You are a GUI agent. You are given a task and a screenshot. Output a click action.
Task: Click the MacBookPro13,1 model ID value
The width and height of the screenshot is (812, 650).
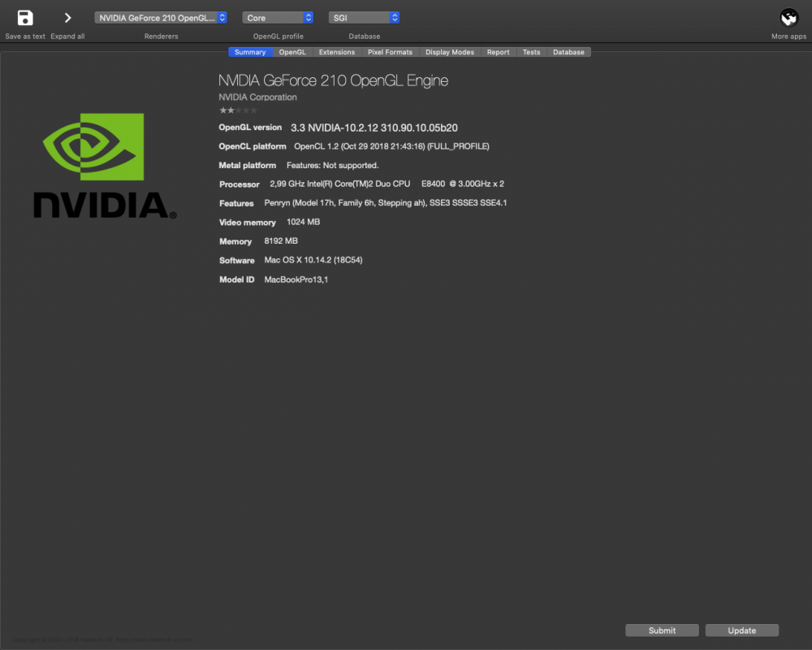pos(296,279)
